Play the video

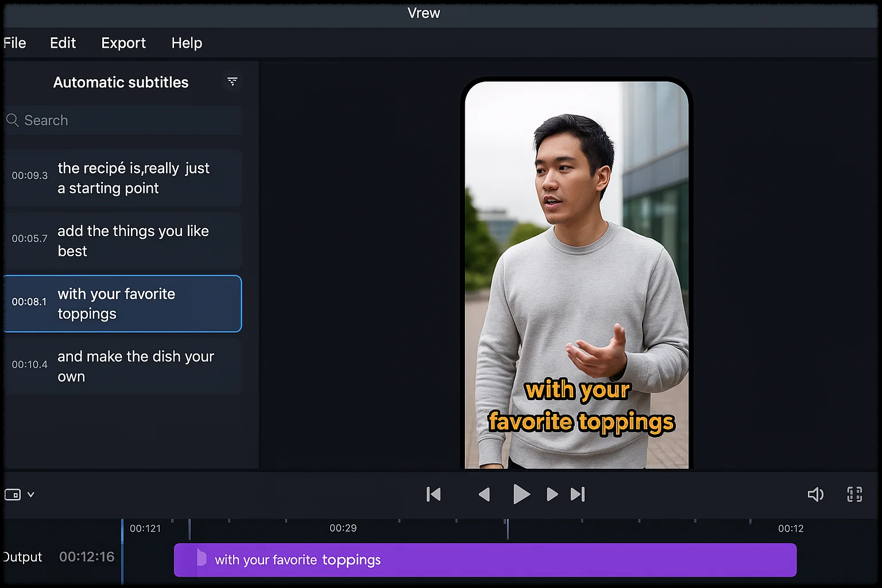click(521, 494)
